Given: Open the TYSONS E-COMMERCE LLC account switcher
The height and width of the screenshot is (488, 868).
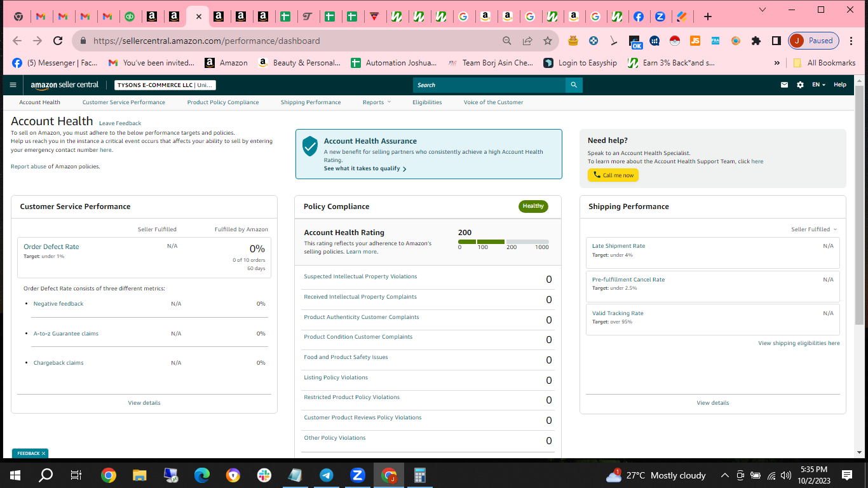Looking at the screenshot, I should [x=165, y=85].
